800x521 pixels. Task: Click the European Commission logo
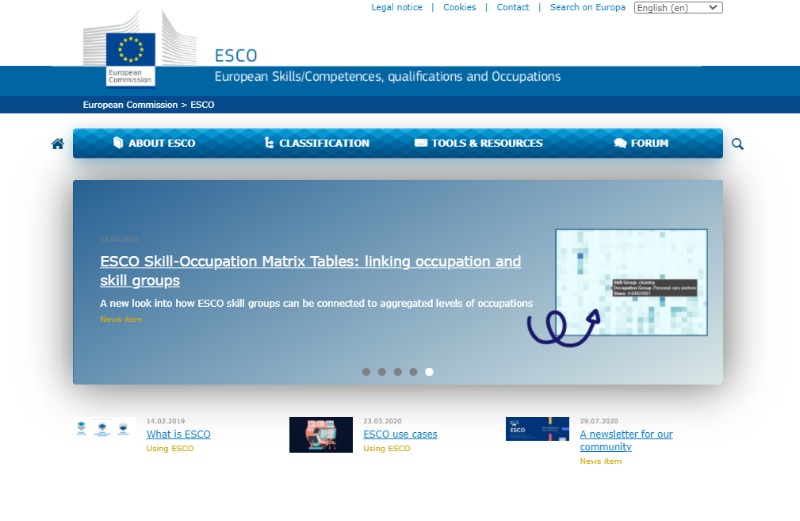[131, 55]
